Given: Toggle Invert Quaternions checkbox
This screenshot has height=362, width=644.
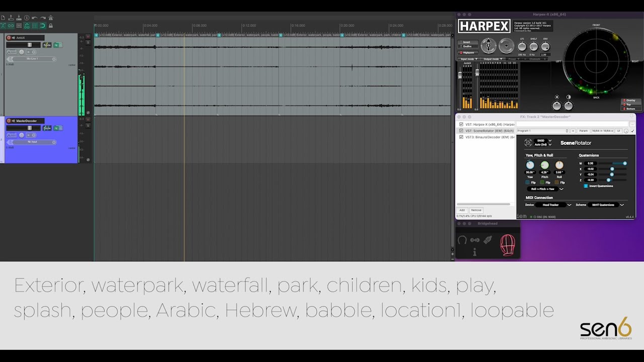Looking at the screenshot, I should 586,186.
